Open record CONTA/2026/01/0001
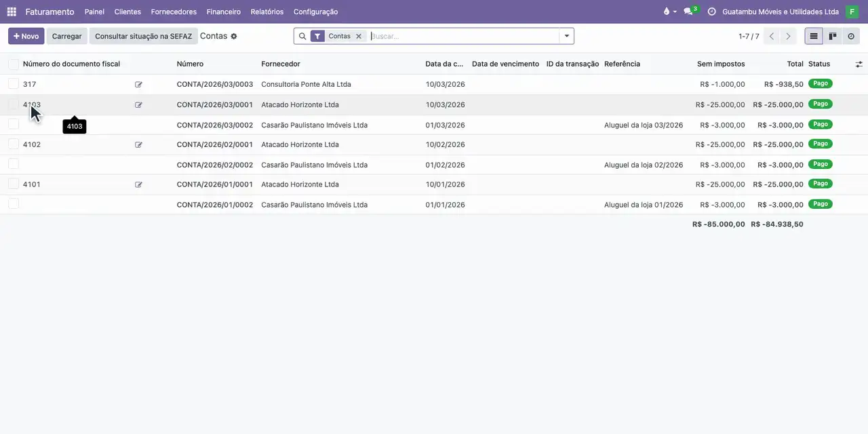This screenshot has height=434, width=868. coord(215,184)
